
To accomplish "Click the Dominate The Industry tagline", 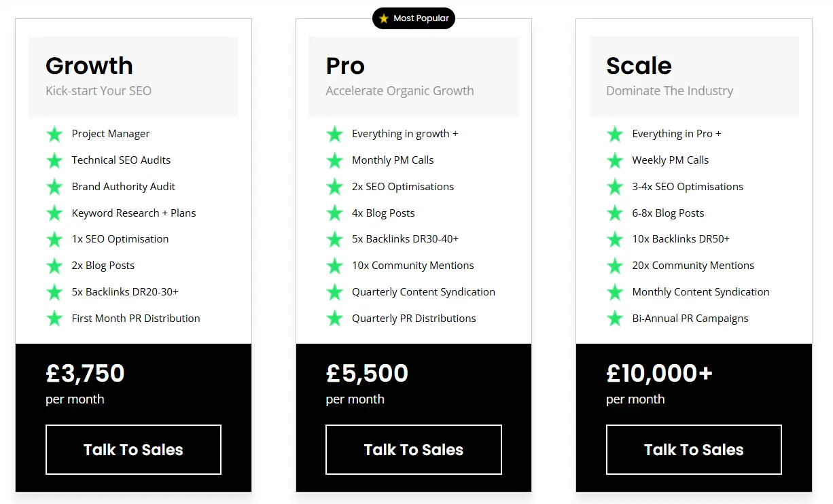I will click(x=669, y=90).
